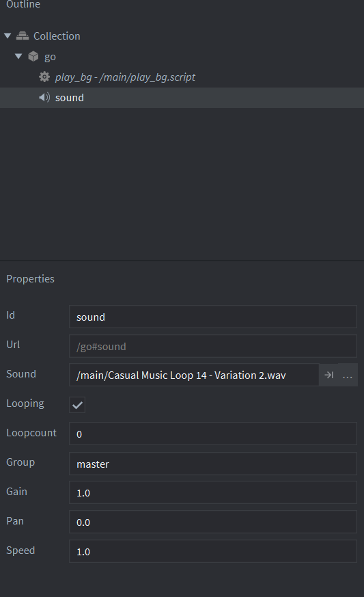Edit the Id field containing sound
This screenshot has width=364, height=597.
[213, 317]
